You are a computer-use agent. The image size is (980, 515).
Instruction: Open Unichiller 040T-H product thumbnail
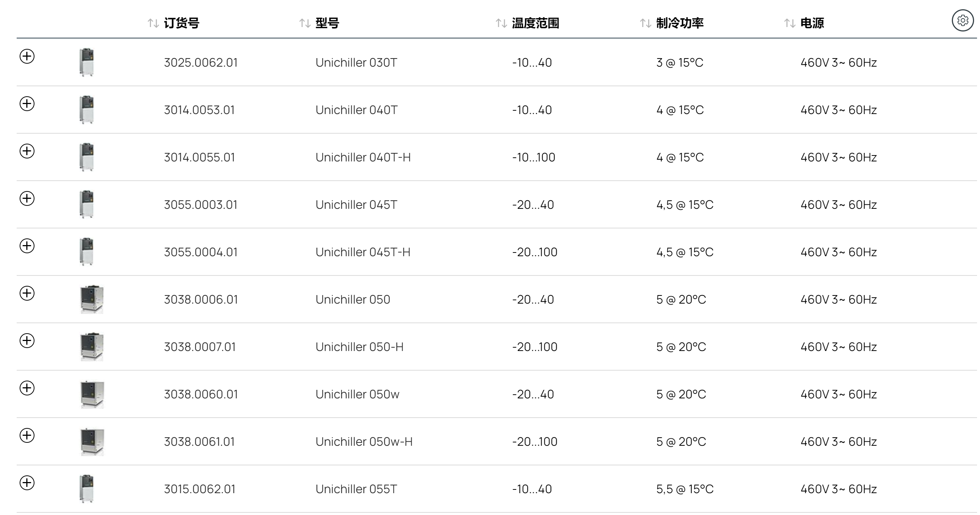click(87, 157)
